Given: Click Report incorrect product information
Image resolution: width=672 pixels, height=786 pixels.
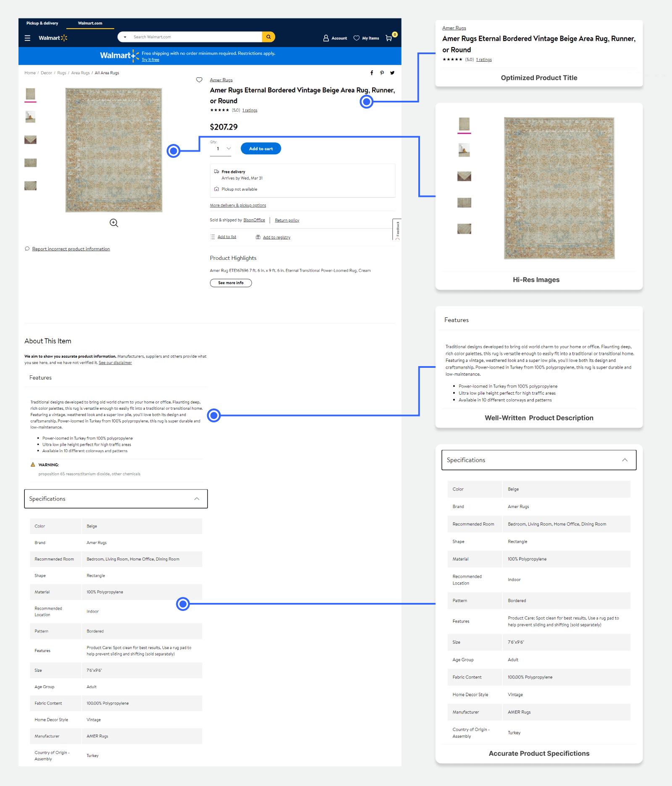Looking at the screenshot, I should (71, 249).
